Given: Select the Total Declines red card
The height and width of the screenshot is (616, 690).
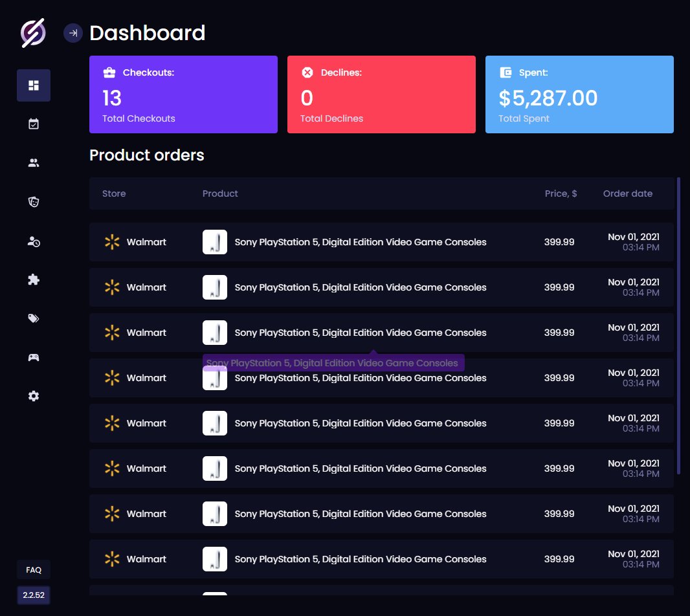Looking at the screenshot, I should click(381, 94).
